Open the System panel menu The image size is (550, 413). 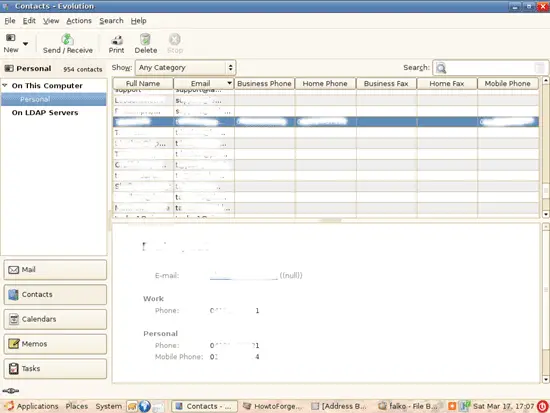[109, 406]
